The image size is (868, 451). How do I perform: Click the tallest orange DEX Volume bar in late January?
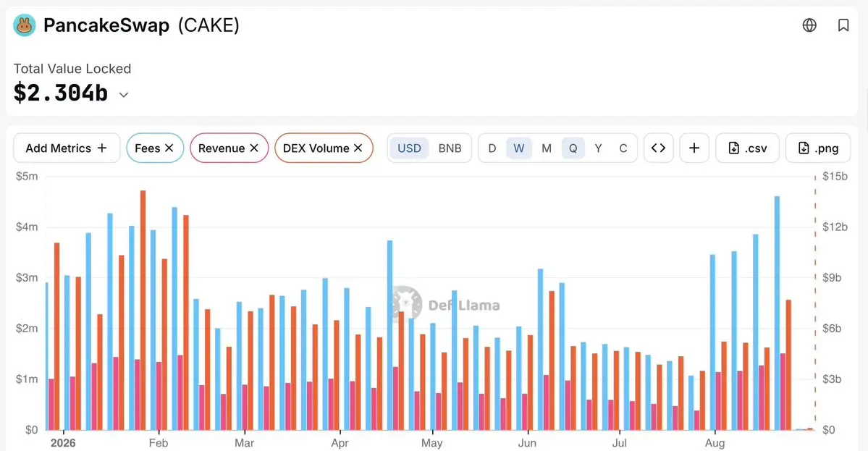143,311
